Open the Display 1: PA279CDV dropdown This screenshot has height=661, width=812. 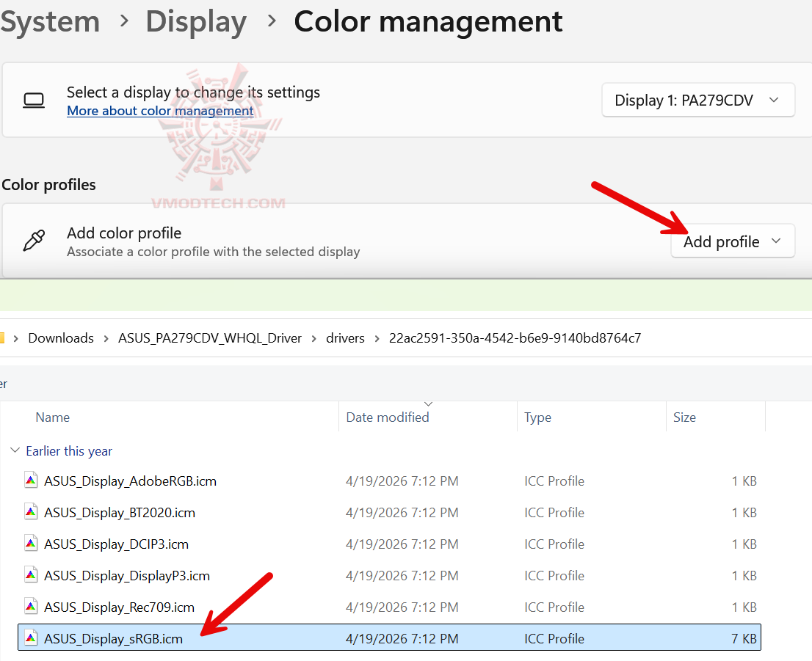pos(697,100)
